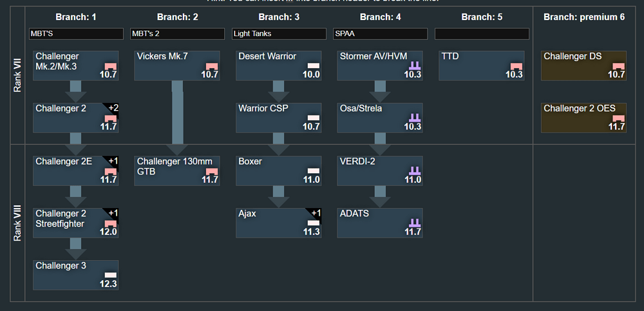The height and width of the screenshot is (311, 644).
Task: Click the tank icon on Challenger 2 Streetfighter
Action: [x=111, y=223]
